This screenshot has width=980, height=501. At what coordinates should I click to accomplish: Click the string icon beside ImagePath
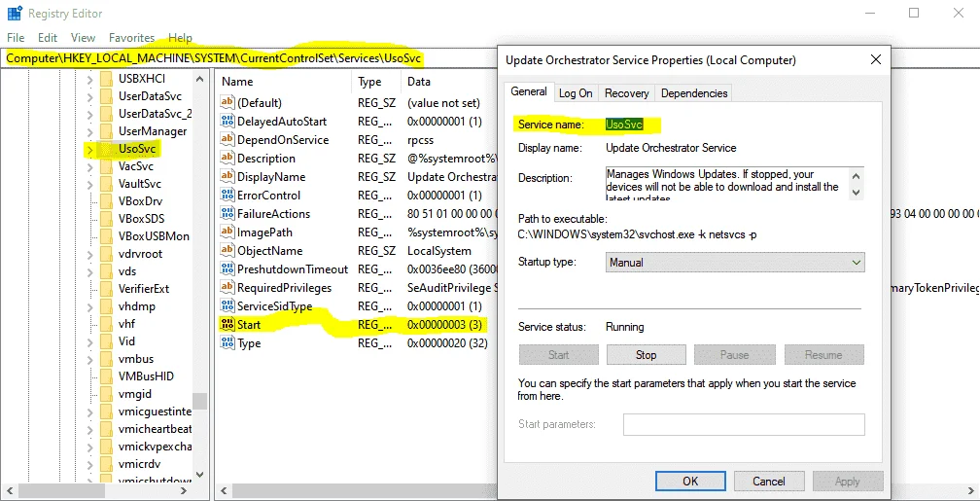[x=227, y=233]
